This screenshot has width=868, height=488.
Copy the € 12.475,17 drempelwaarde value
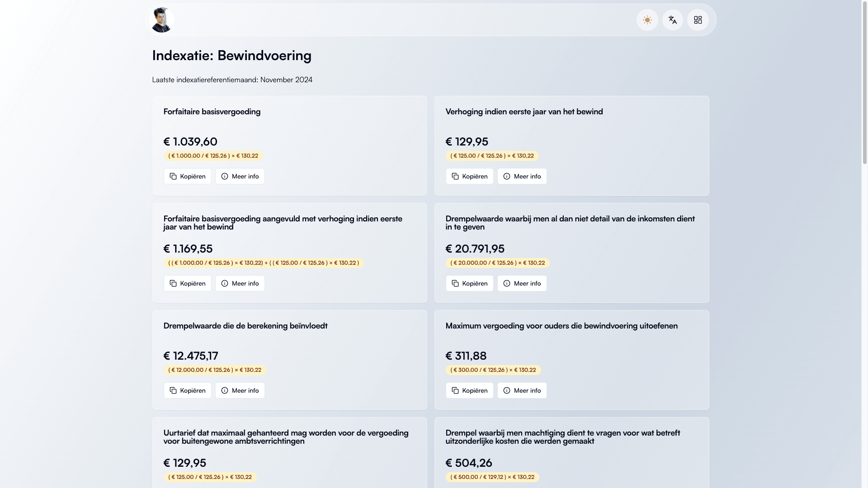(x=187, y=390)
